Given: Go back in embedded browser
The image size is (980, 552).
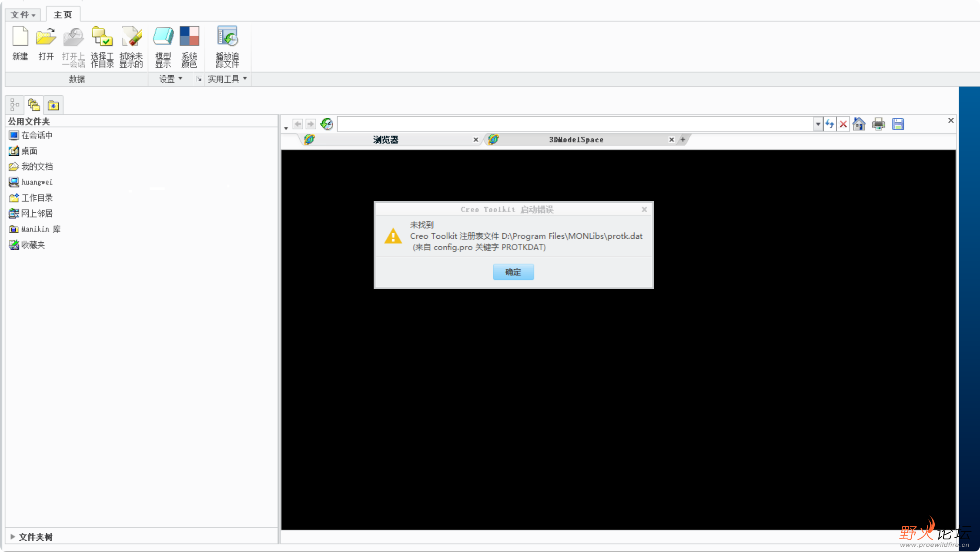Looking at the screenshot, I should pos(298,124).
